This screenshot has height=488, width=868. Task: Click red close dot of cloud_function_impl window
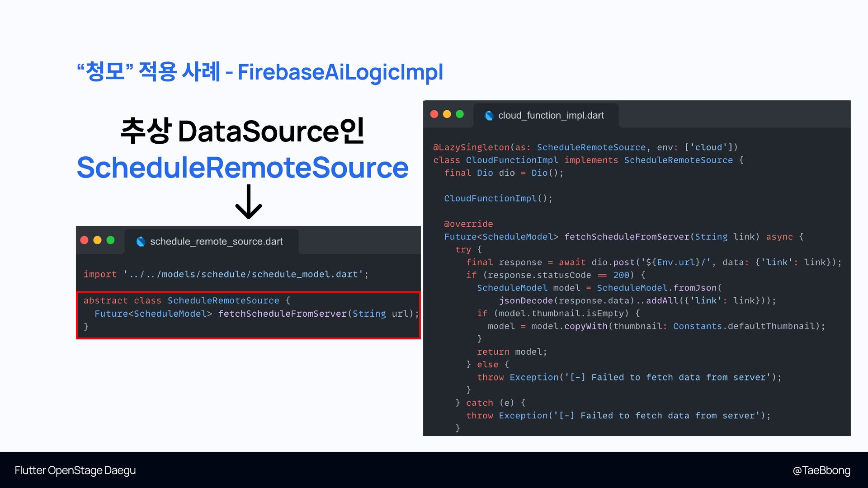[434, 114]
